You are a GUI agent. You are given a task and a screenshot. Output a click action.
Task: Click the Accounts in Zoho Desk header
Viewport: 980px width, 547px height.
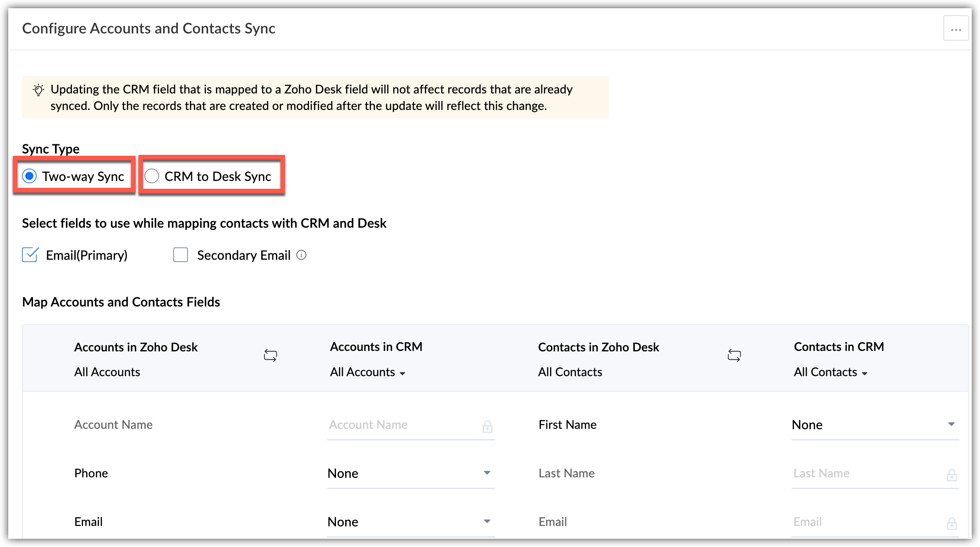tap(136, 347)
